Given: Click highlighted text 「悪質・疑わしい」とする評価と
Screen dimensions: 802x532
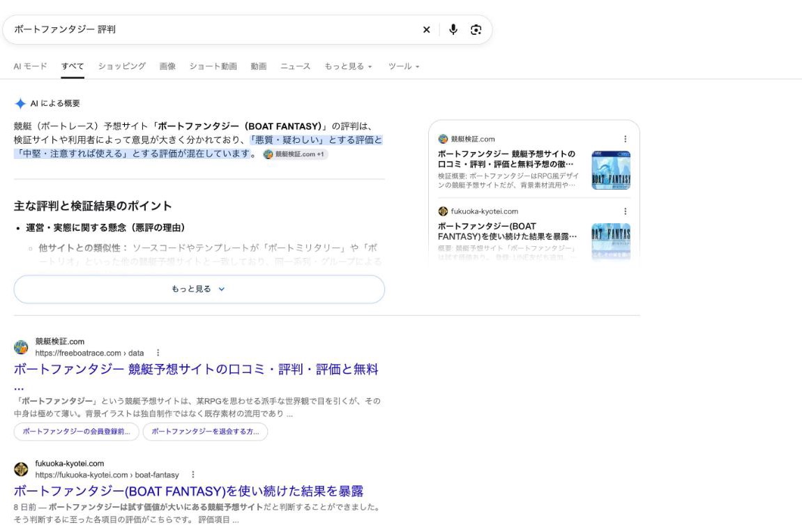Looking at the screenshot, I should (316, 140).
